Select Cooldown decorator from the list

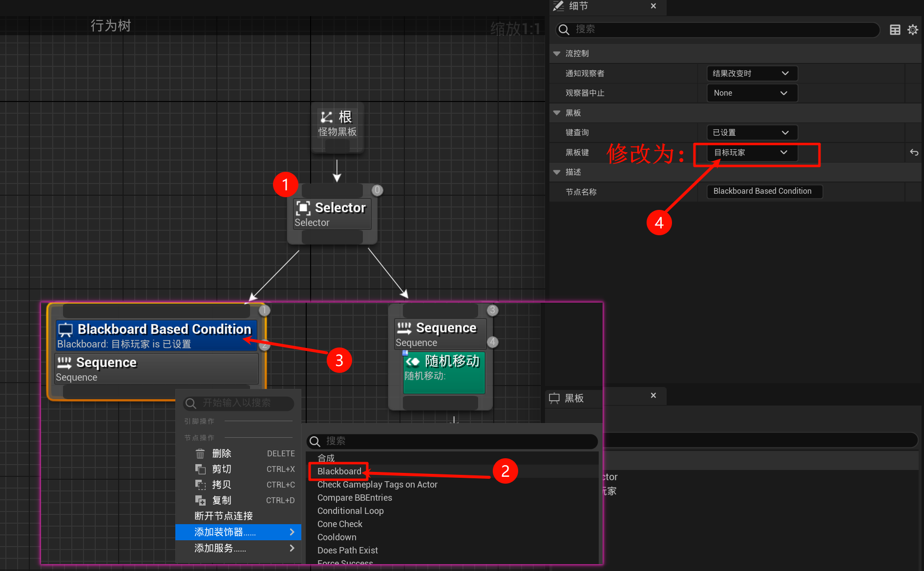[x=337, y=537]
